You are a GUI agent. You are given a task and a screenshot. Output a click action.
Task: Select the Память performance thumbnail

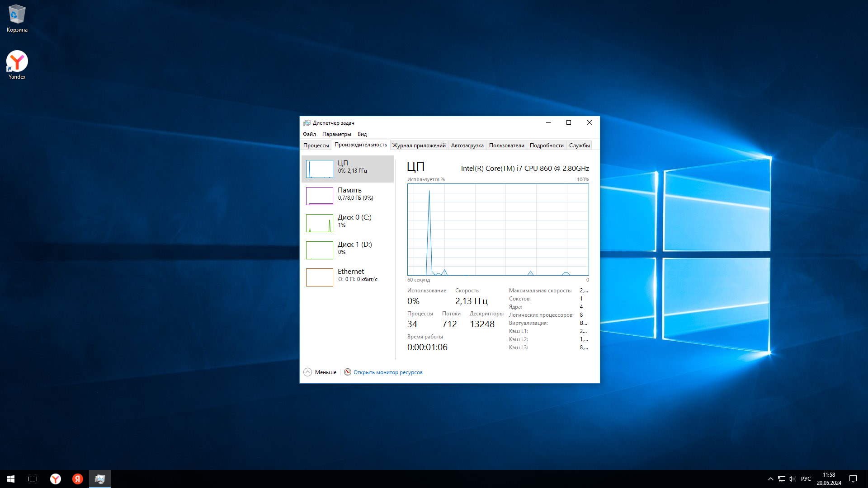[320, 196]
